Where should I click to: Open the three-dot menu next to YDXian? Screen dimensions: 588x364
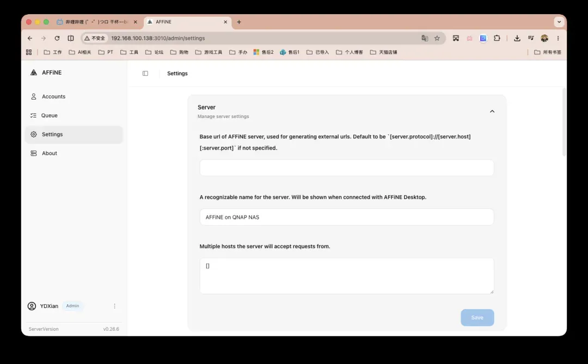click(x=114, y=306)
